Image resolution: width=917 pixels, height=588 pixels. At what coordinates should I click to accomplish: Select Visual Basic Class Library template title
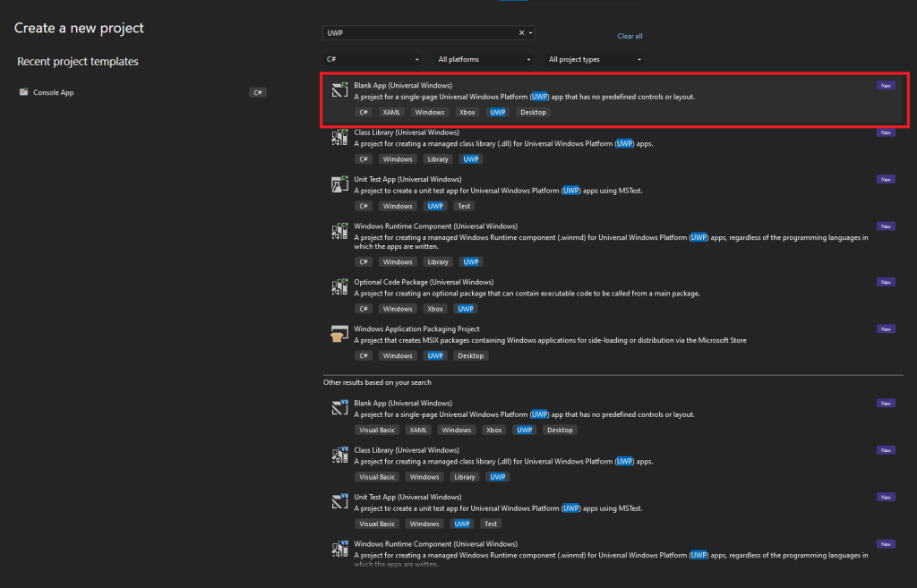pyautogui.click(x=407, y=450)
